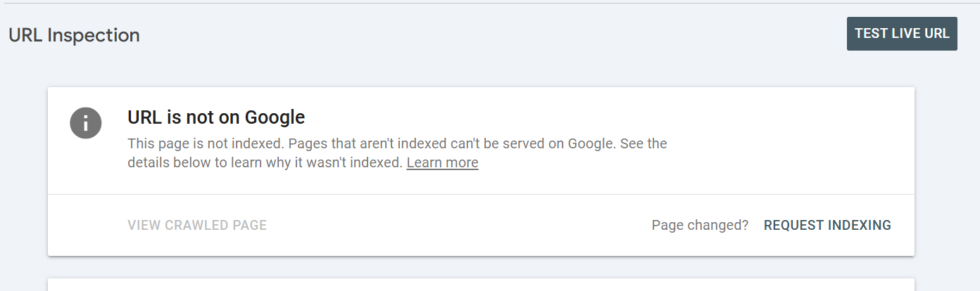Click the word "Google" in the card heading
The image size is (980, 291).
click(275, 117)
